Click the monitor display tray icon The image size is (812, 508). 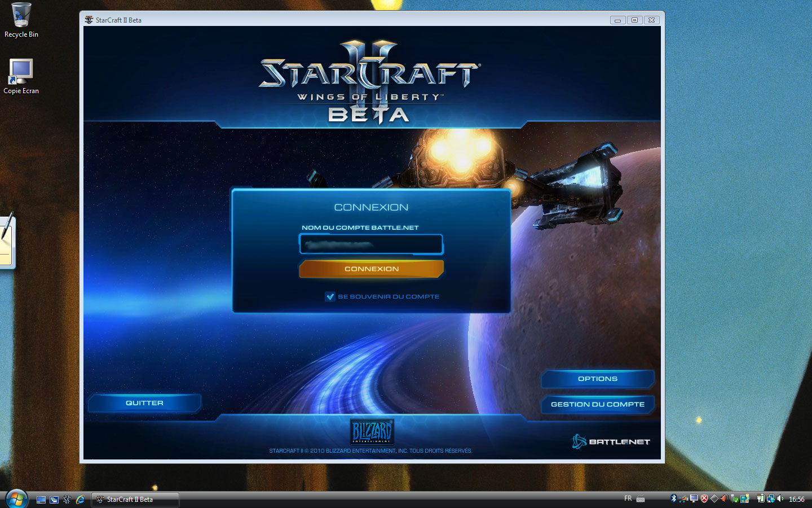coord(694,498)
